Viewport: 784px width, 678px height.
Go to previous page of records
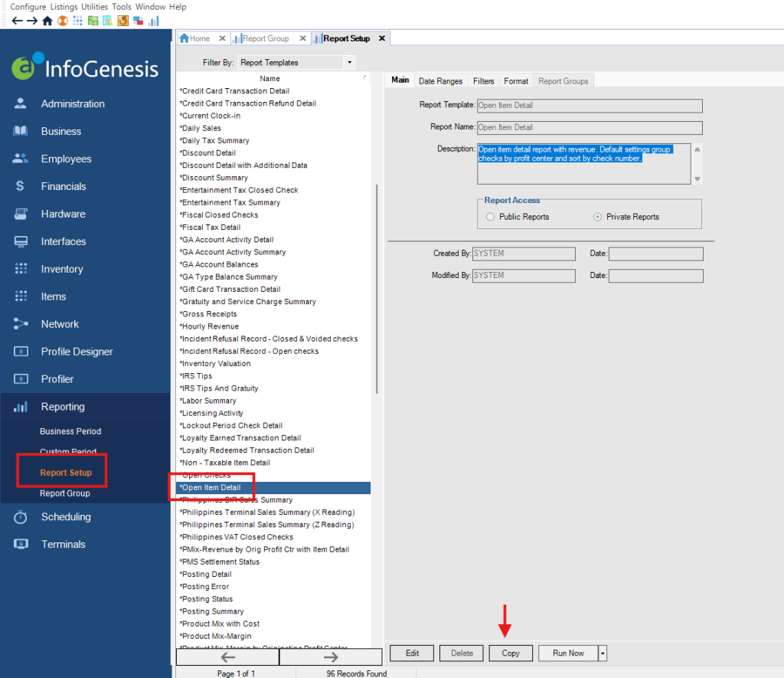(227, 657)
